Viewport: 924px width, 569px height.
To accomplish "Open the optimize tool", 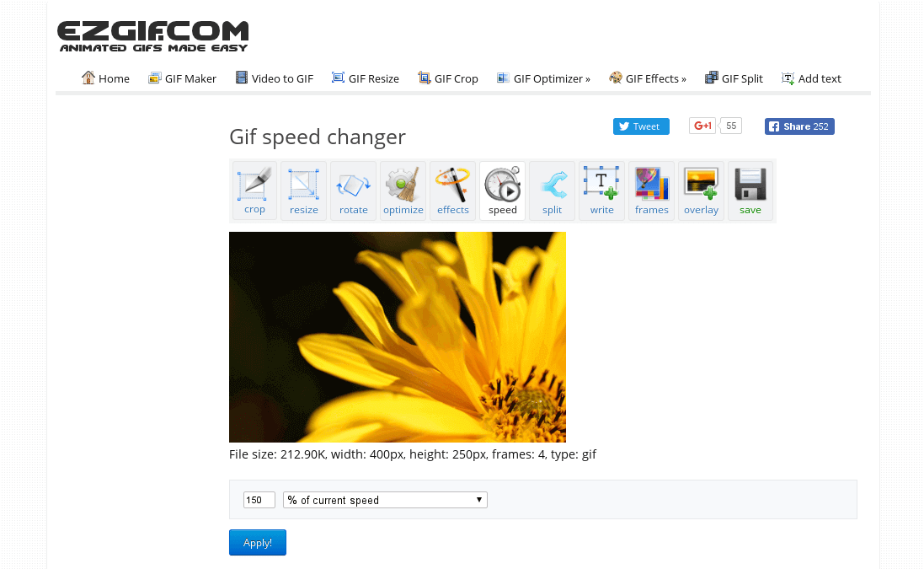I will click(403, 190).
